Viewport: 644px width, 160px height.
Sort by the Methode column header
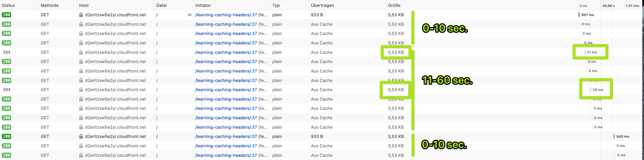(50, 5)
